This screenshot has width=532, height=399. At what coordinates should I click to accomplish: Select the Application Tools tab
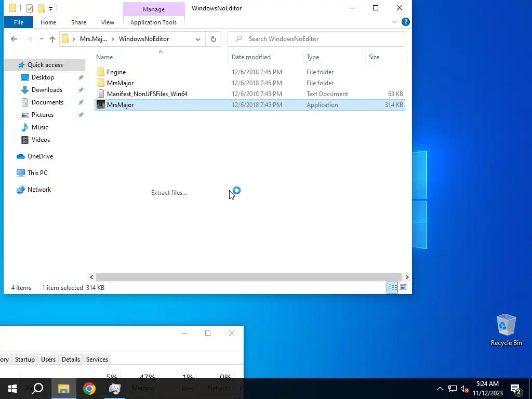coord(153,22)
